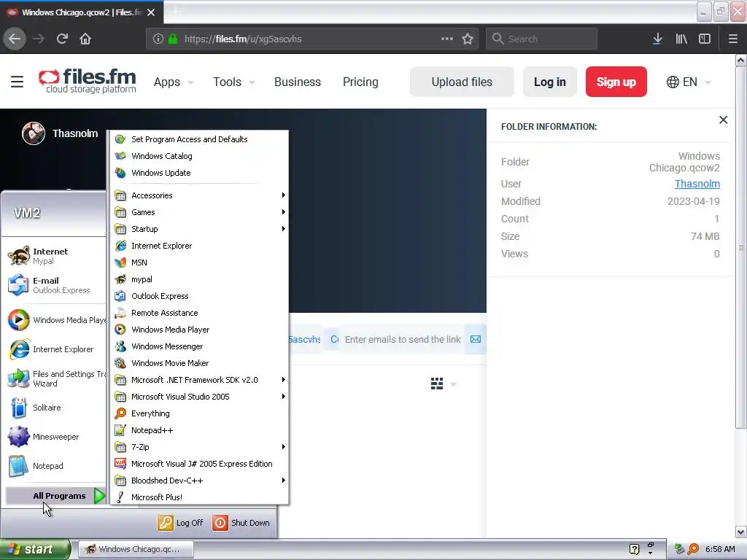Open the Library icon in the browser toolbar

pos(681,39)
